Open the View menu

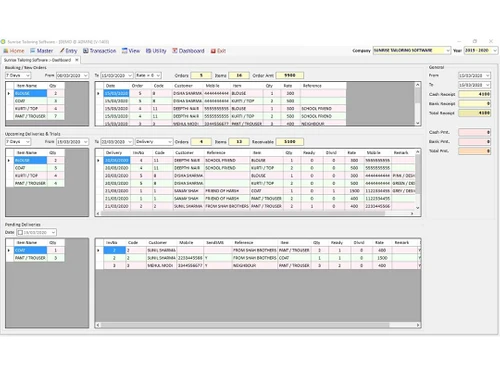coord(131,51)
